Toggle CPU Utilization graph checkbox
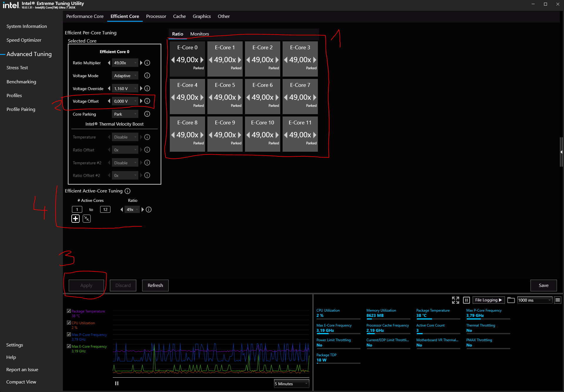The image size is (564, 392). [x=69, y=323]
